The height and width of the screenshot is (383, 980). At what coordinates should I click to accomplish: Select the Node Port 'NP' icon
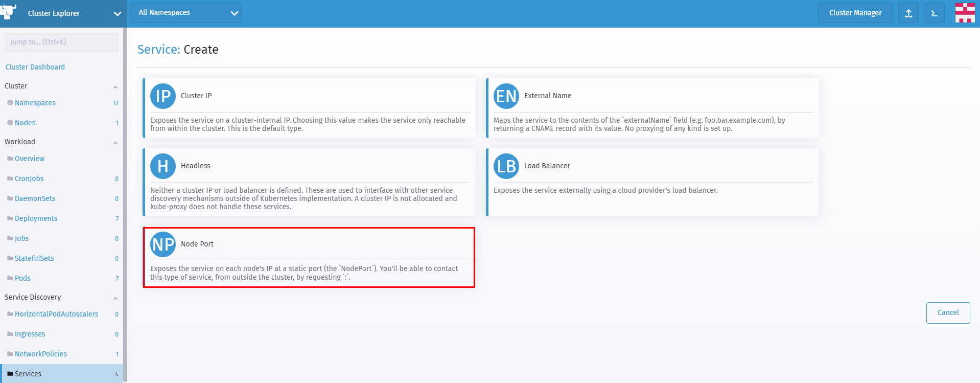[x=163, y=244]
